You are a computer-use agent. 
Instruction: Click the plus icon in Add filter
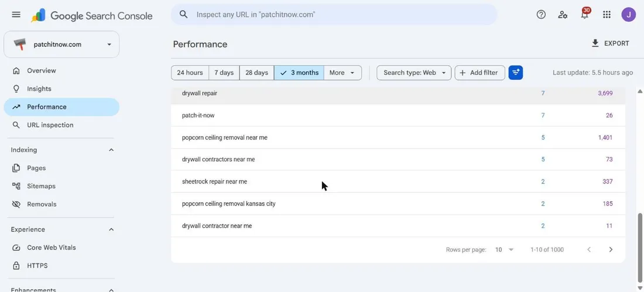point(463,73)
